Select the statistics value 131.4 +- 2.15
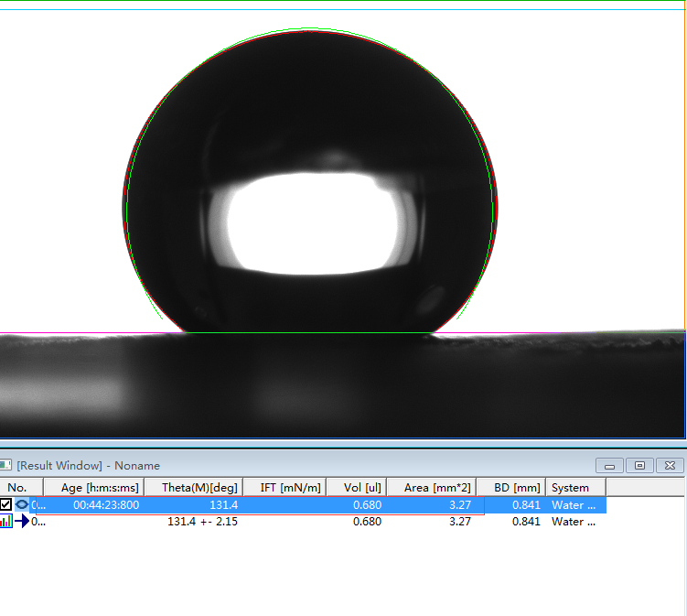Image resolution: width=687 pixels, height=616 pixels. 201,522
